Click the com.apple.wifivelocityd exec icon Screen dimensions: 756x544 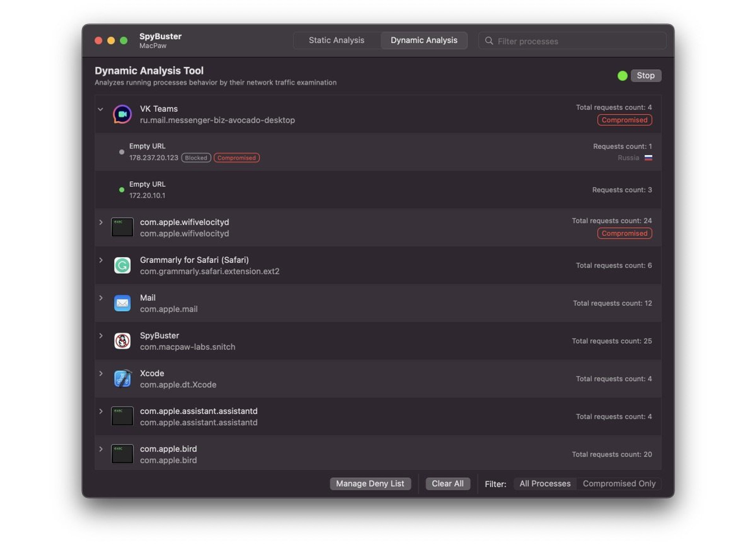click(x=122, y=227)
